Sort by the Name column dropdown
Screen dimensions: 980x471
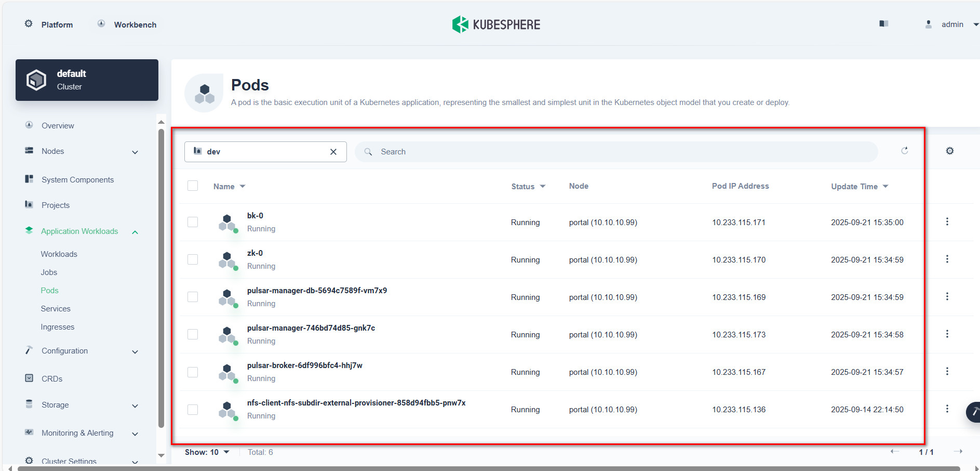(x=243, y=187)
